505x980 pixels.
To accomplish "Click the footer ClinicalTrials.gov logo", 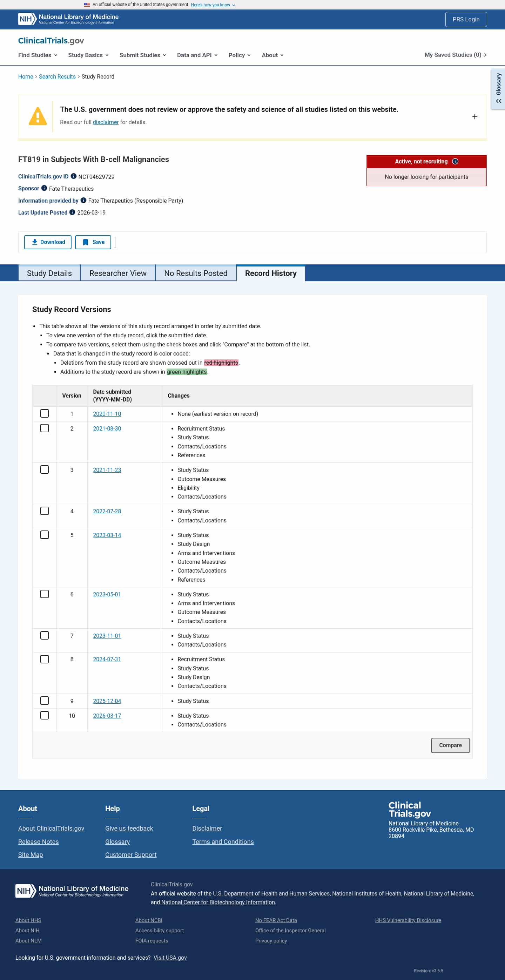I will (410, 810).
